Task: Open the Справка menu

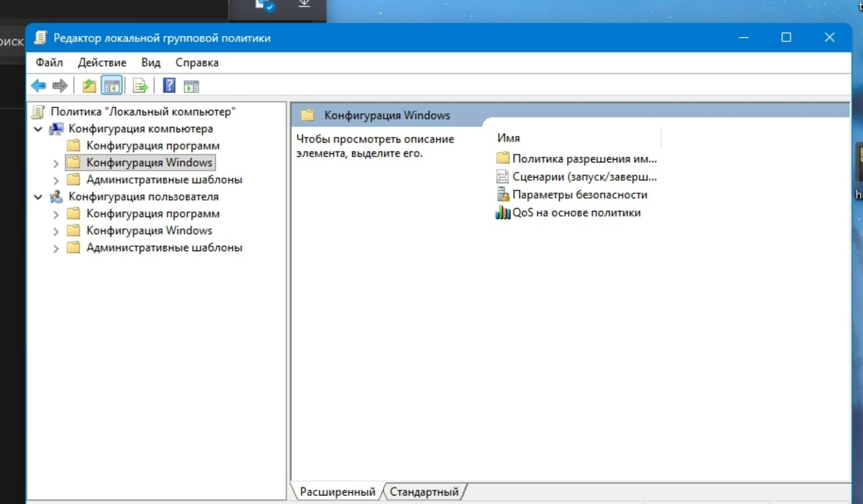Action: 197,63
